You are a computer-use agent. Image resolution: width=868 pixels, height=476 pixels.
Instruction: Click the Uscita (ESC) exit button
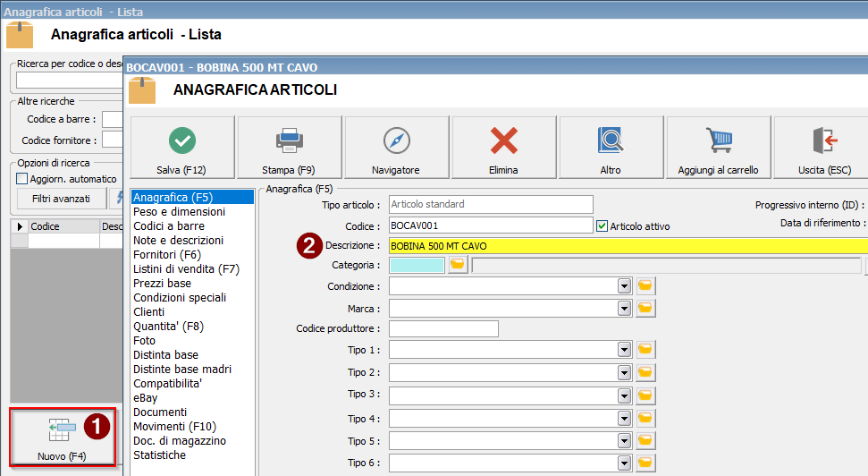point(822,148)
